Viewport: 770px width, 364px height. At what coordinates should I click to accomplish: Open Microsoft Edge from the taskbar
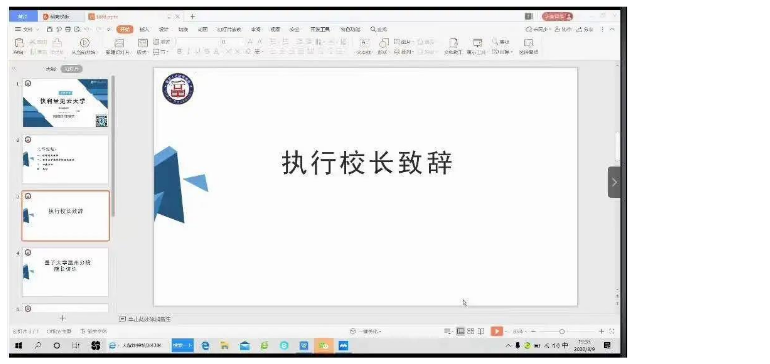pyautogui.click(x=205, y=346)
